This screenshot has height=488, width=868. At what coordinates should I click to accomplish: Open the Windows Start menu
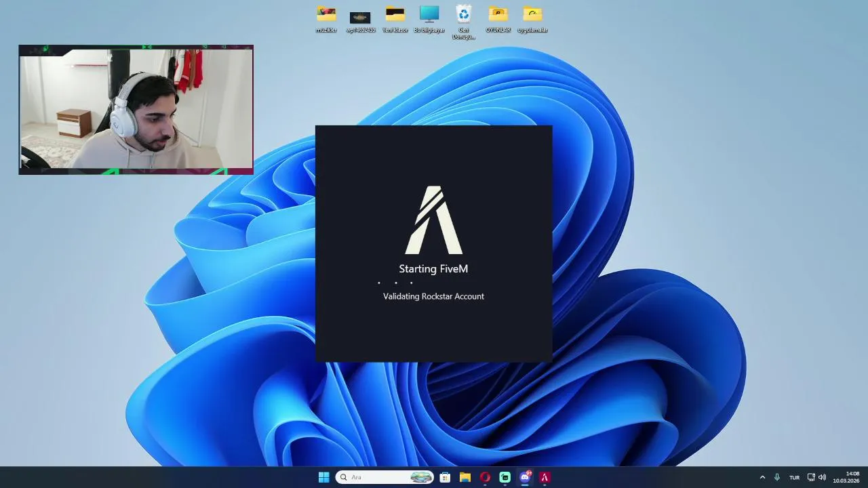click(x=323, y=477)
